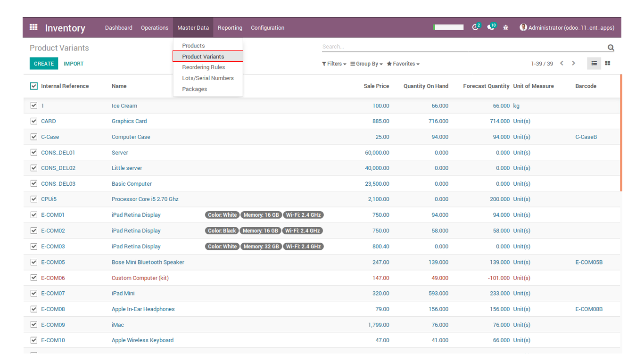644x362 pixels.
Task: Switch to kanban view
Action: point(608,63)
